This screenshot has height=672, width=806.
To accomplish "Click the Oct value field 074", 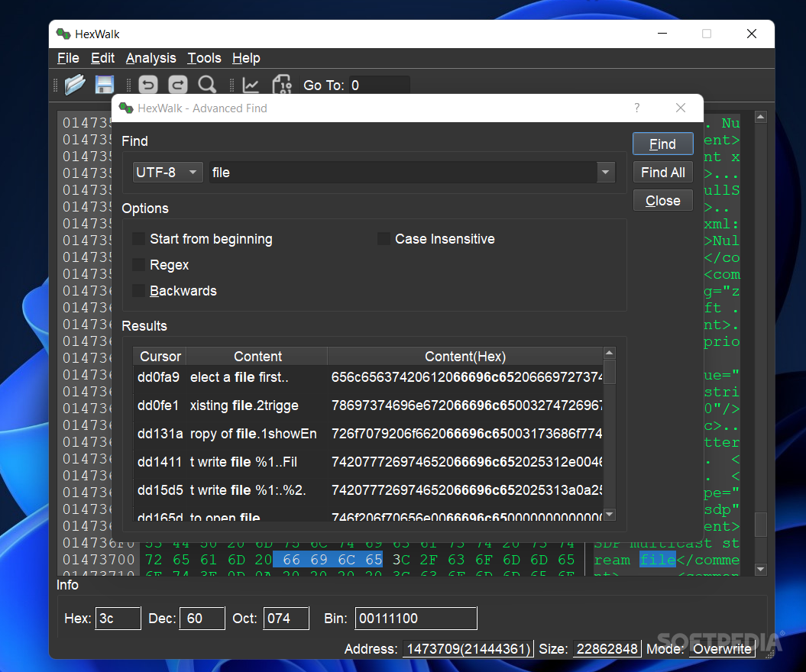I will pos(286,618).
